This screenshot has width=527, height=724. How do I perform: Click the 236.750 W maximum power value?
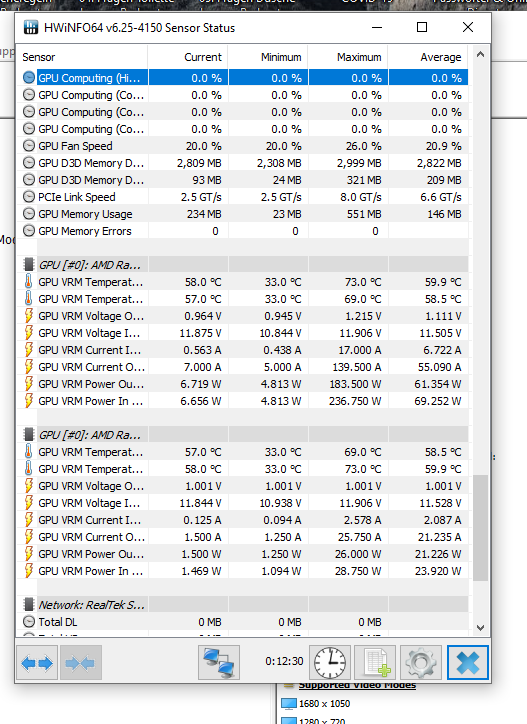point(355,401)
